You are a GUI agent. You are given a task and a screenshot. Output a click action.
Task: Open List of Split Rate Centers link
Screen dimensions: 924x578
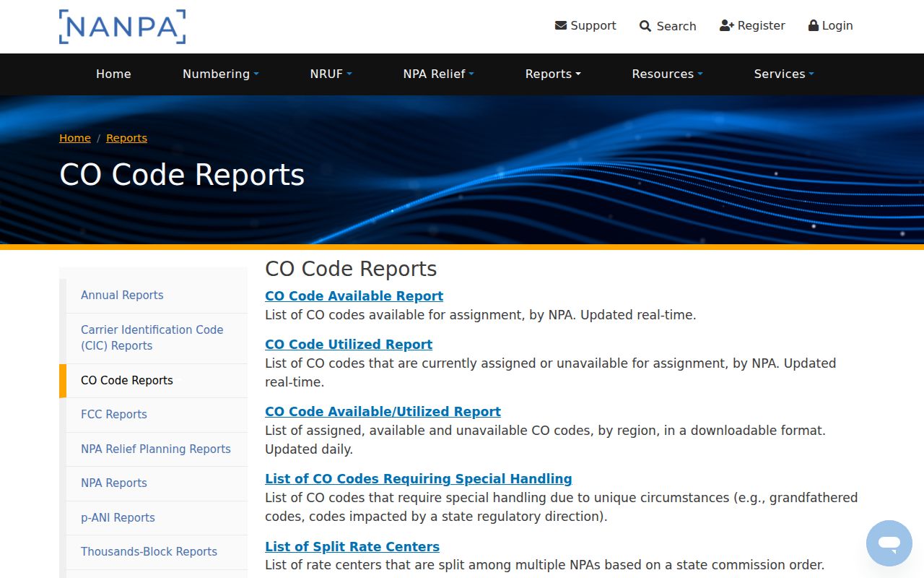pyautogui.click(x=352, y=547)
